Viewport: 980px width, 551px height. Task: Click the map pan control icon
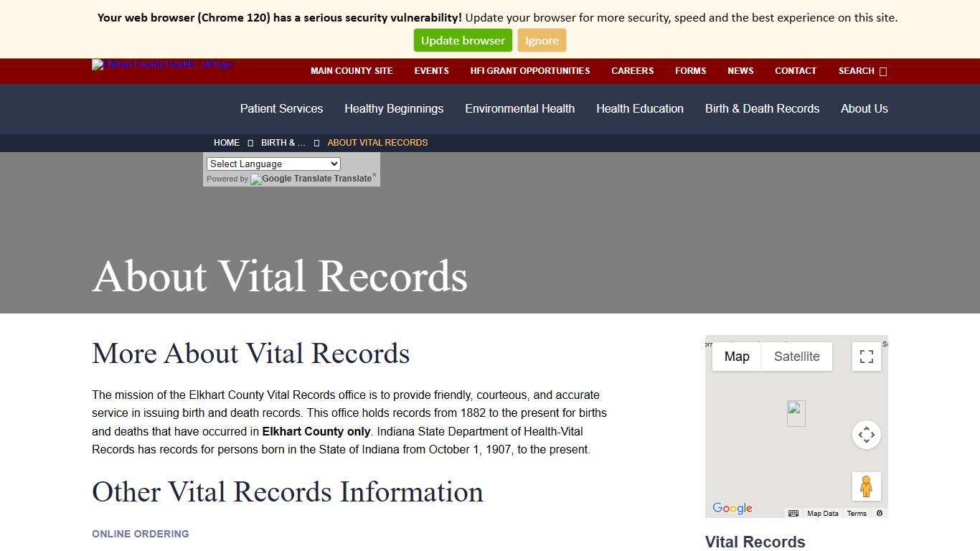(866, 434)
